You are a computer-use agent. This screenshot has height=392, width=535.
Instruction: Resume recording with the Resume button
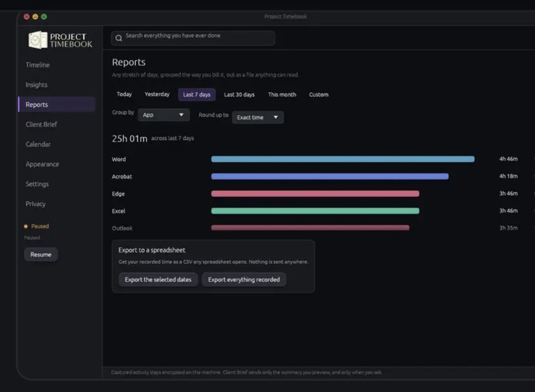click(x=40, y=254)
